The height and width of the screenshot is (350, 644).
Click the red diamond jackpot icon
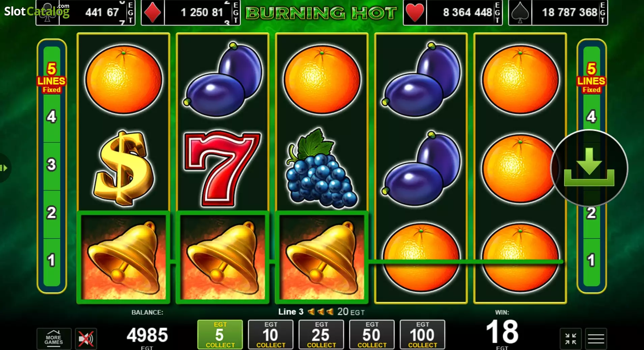[x=152, y=13]
